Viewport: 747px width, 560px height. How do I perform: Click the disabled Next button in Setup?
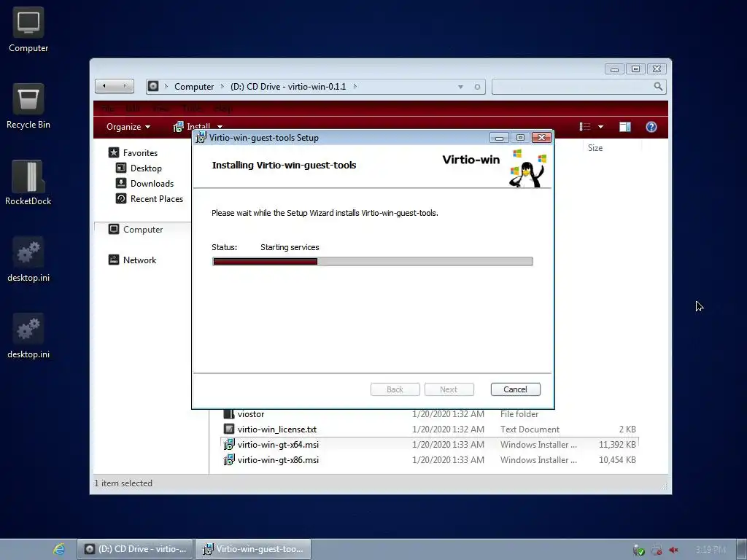(x=449, y=389)
